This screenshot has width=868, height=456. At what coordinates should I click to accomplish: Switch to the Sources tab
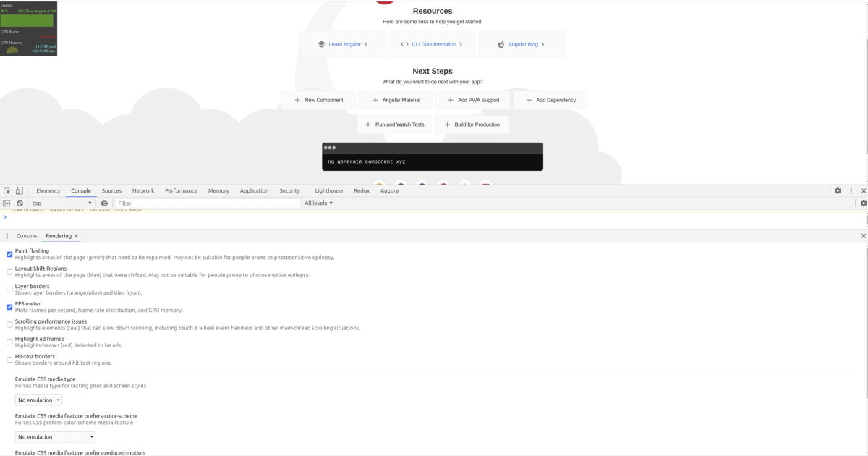tap(111, 190)
